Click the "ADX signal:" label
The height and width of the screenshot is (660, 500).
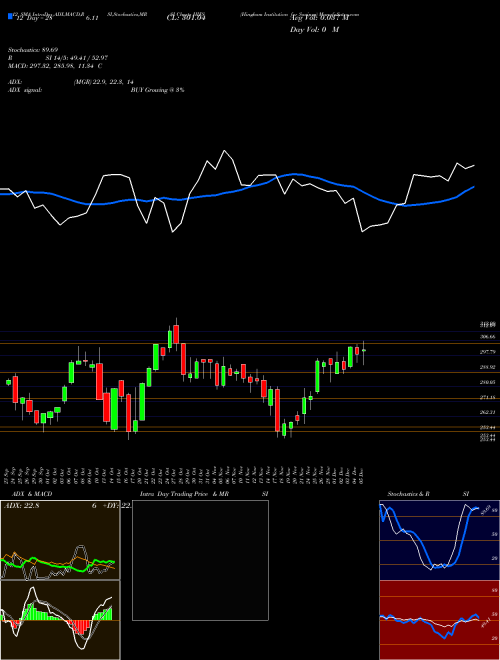click(x=25, y=90)
